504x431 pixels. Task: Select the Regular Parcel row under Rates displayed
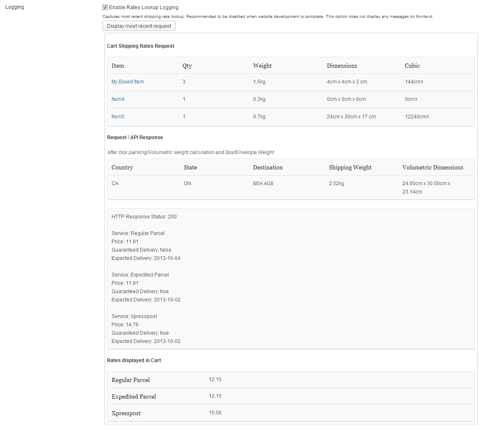click(131, 380)
